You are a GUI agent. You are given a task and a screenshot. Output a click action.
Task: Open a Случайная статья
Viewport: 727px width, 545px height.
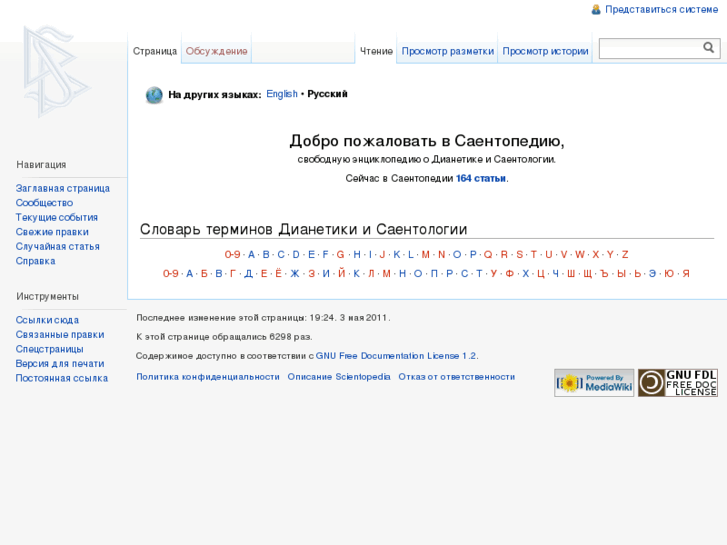[57, 246]
